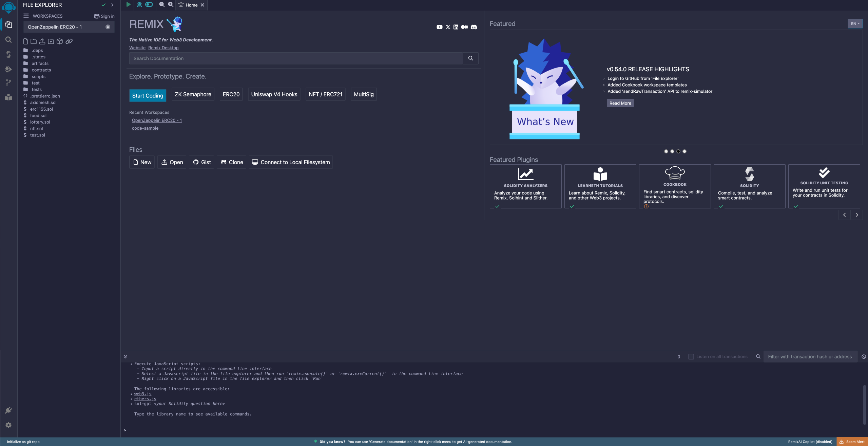
Task: Zoom out the editor font size
Action: click(162, 4)
